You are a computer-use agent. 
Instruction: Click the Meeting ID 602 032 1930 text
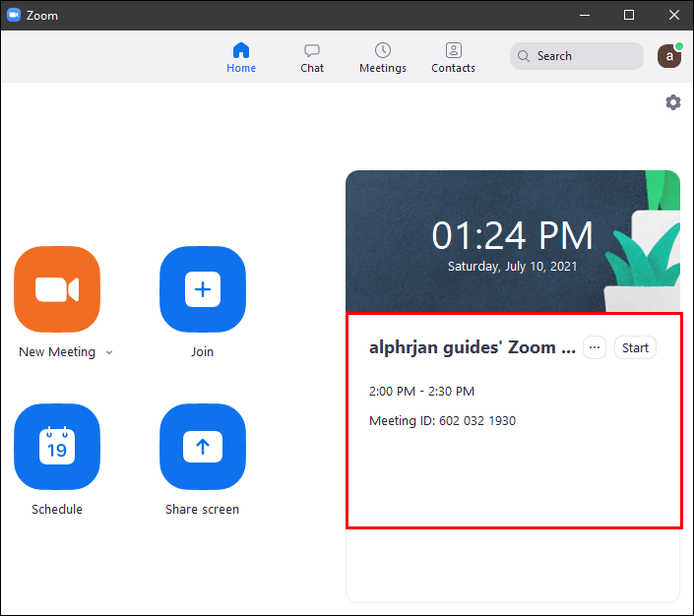(x=443, y=420)
